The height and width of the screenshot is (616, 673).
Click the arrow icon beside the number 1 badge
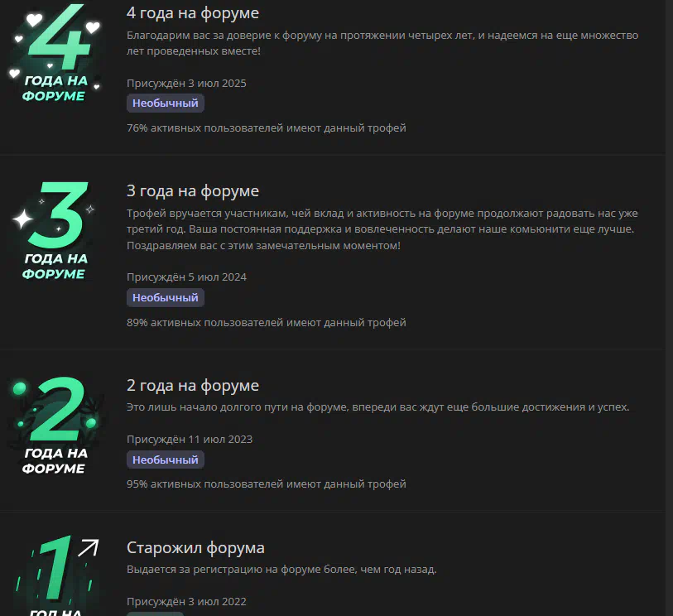click(x=89, y=548)
